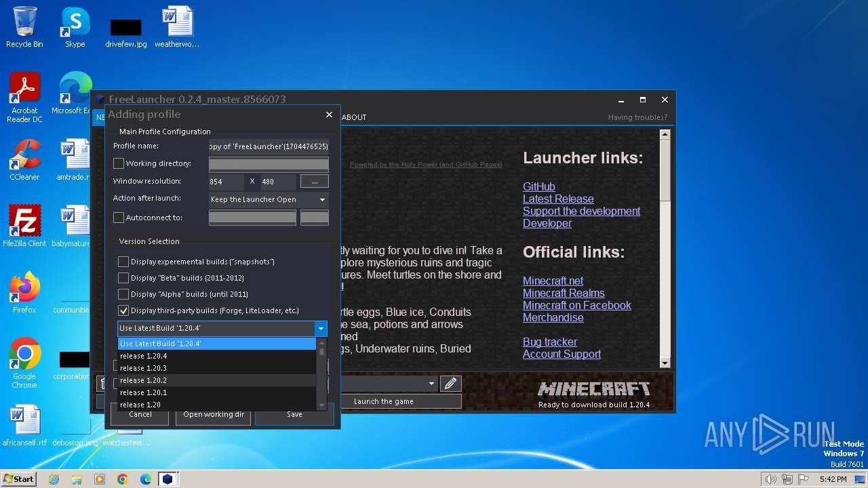Open the Bug tracker link
The image size is (868, 488).
(x=550, y=342)
